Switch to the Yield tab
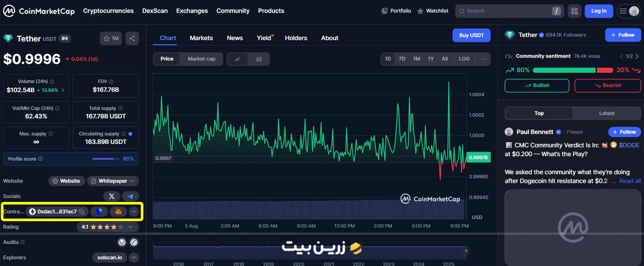 (264, 38)
